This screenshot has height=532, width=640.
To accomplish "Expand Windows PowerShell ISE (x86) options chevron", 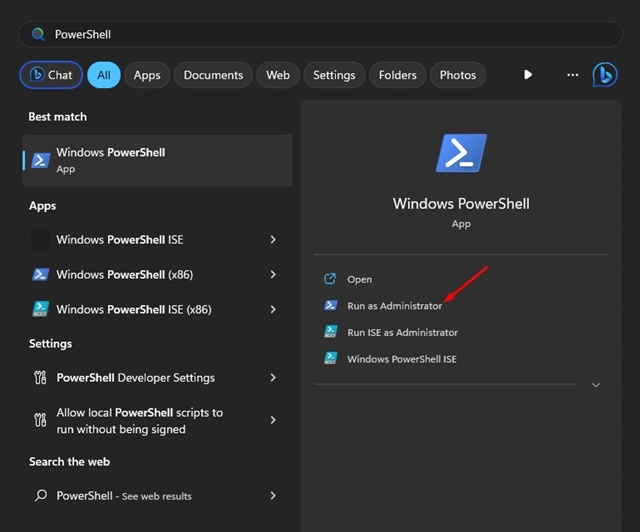I will coord(273,309).
